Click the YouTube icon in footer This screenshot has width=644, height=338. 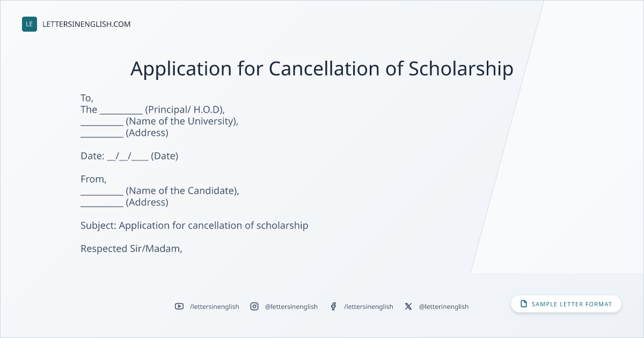(179, 306)
